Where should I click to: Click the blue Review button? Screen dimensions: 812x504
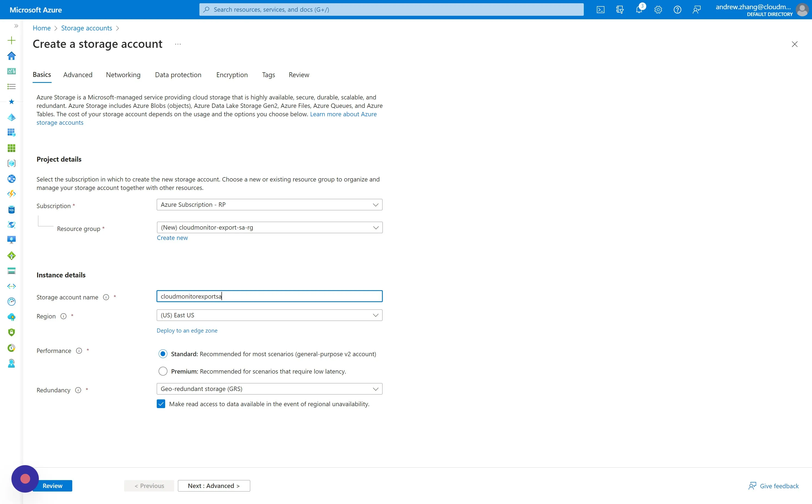(52, 486)
